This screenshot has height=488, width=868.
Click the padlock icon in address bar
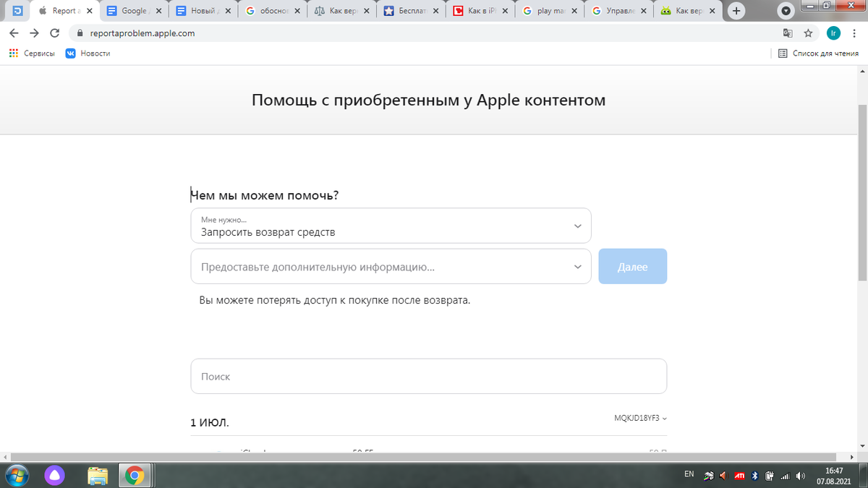[x=79, y=33]
